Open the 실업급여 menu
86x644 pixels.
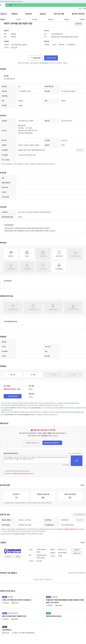tap(43, 14)
